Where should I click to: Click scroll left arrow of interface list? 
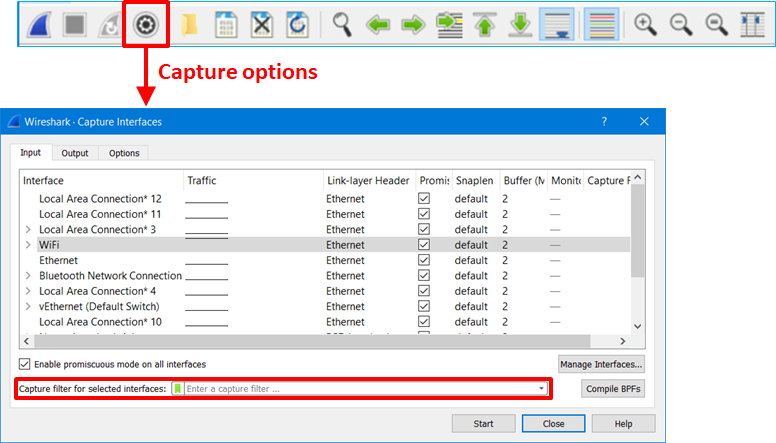point(26,341)
